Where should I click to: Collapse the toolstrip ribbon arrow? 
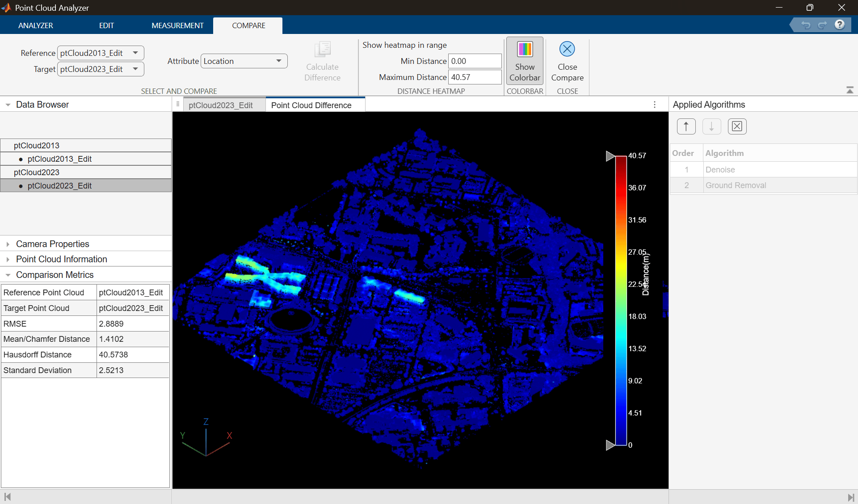(850, 90)
